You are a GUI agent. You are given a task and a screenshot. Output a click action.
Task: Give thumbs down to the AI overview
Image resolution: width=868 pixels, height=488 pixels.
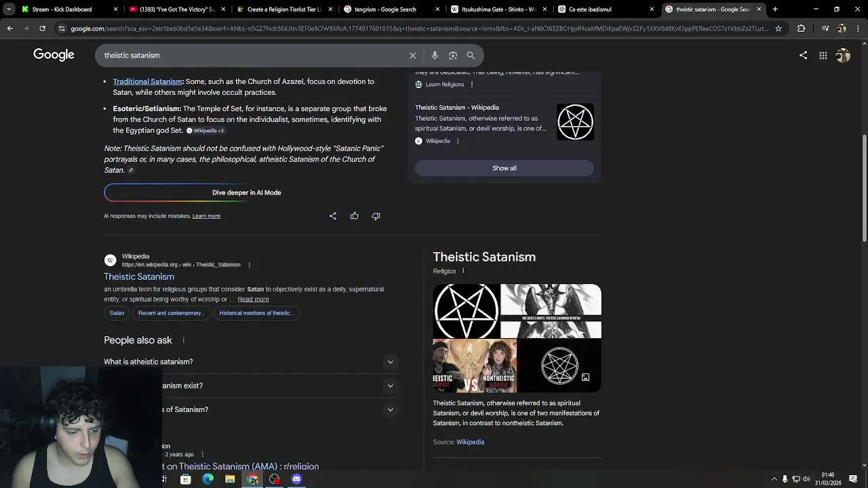point(376,216)
